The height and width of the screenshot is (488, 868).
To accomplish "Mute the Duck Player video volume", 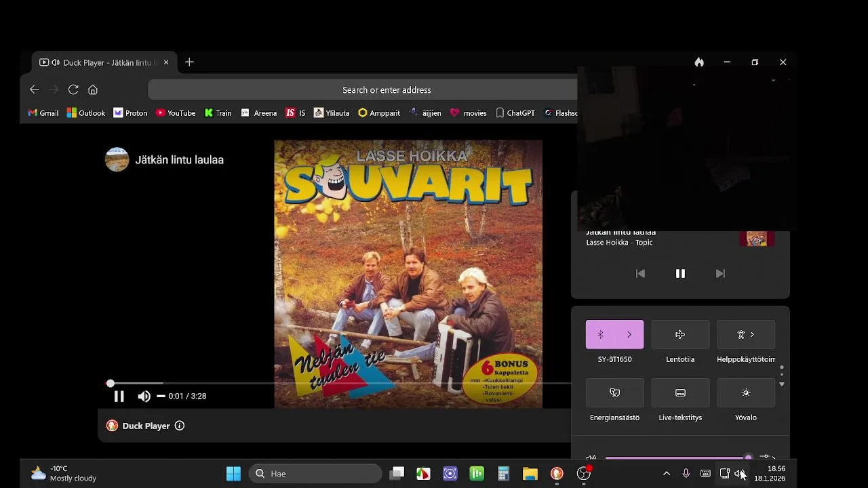I will coord(144,396).
